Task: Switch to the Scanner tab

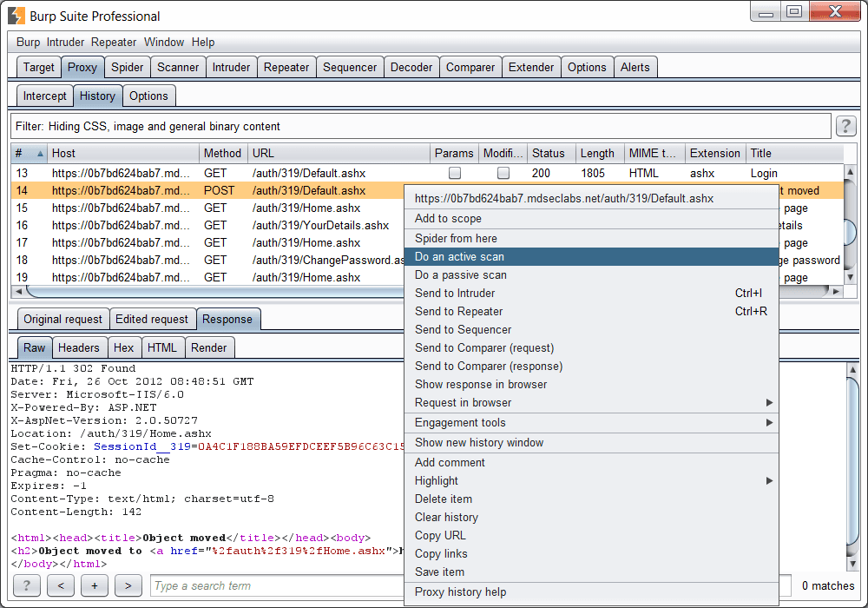Action: 178,67
